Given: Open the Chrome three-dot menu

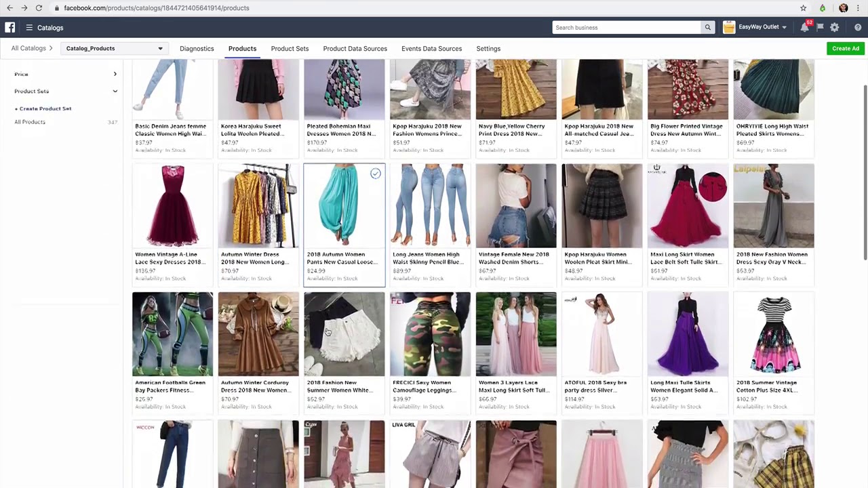Looking at the screenshot, I should 859,8.
